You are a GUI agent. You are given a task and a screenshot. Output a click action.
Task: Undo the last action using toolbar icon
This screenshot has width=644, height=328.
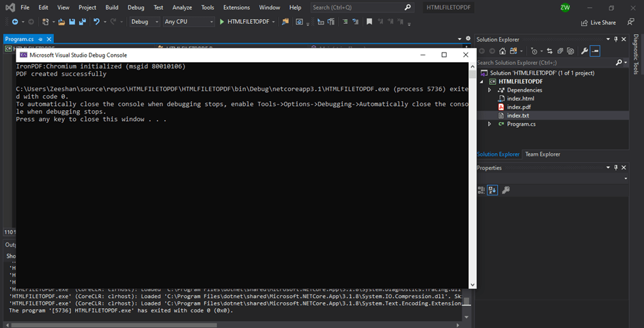point(96,22)
